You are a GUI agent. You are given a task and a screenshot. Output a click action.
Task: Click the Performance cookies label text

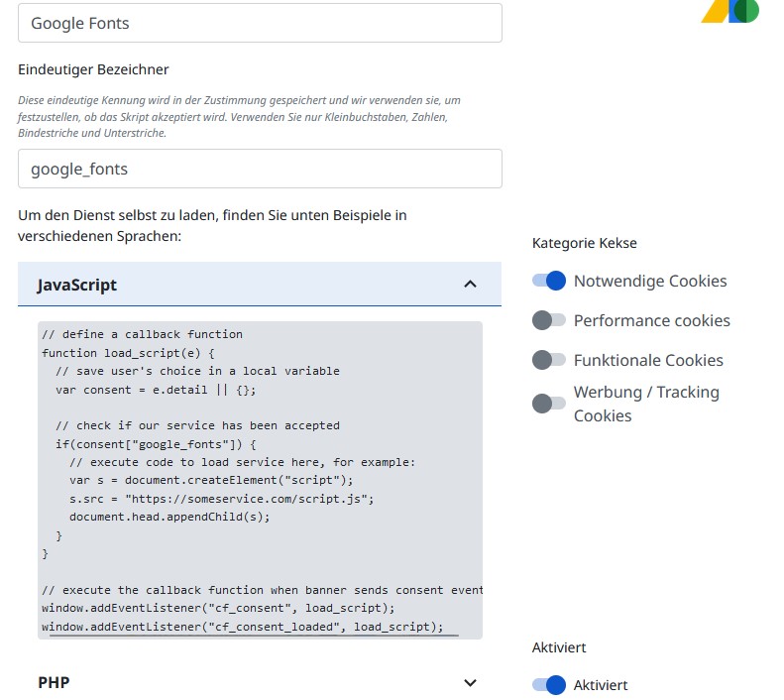pos(651,320)
